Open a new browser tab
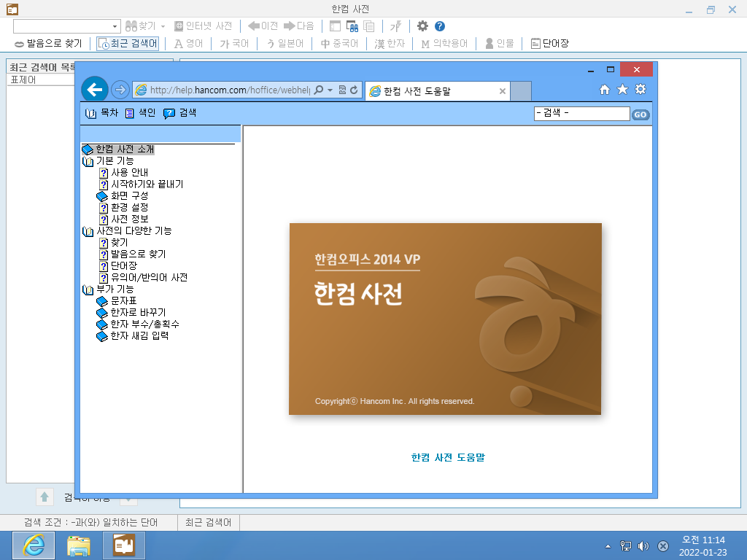 tap(521, 91)
